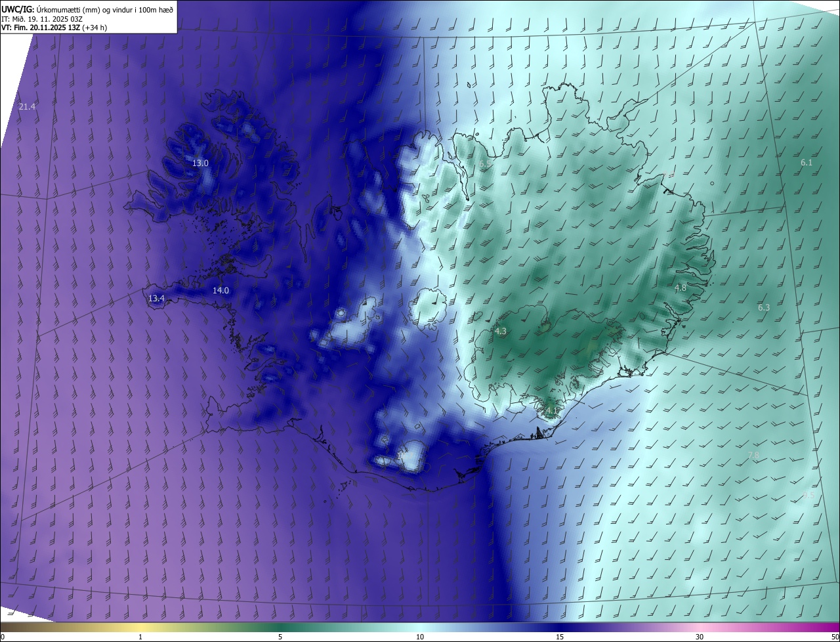Click the 6.3 value label offshore east
Screen dimensions: 840x642
click(764, 307)
